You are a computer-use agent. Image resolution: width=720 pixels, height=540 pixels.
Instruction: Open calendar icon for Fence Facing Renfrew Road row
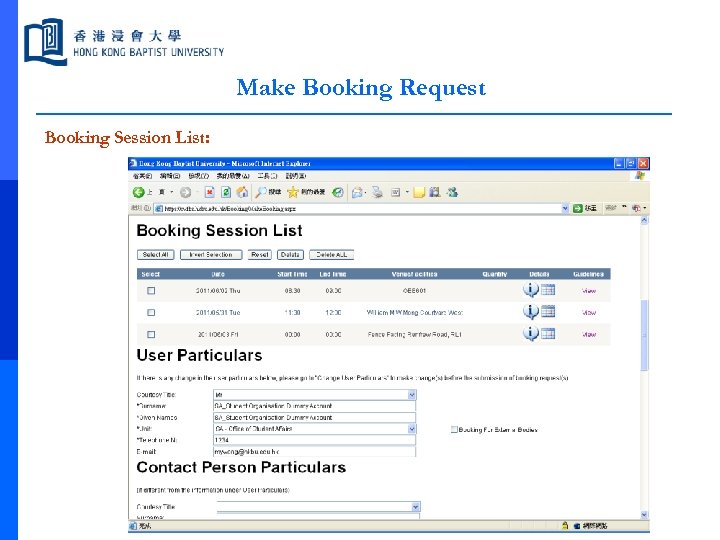pyautogui.click(x=548, y=333)
